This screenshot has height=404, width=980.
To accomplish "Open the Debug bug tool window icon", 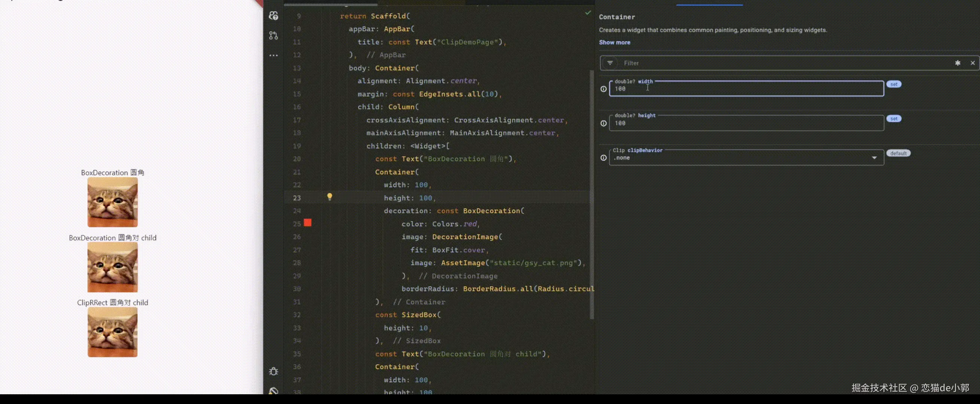I will pyautogui.click(x=273, y=371).
